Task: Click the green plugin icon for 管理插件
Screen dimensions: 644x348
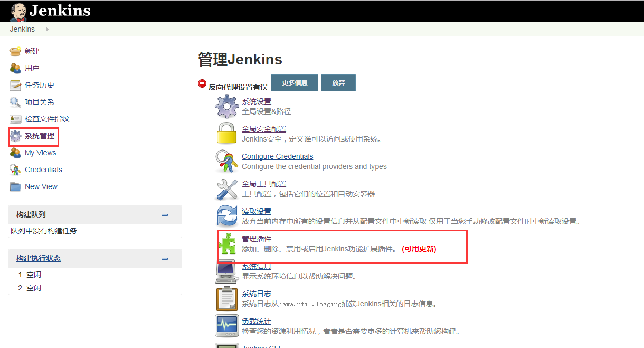Action: click(x=227, y=243)
